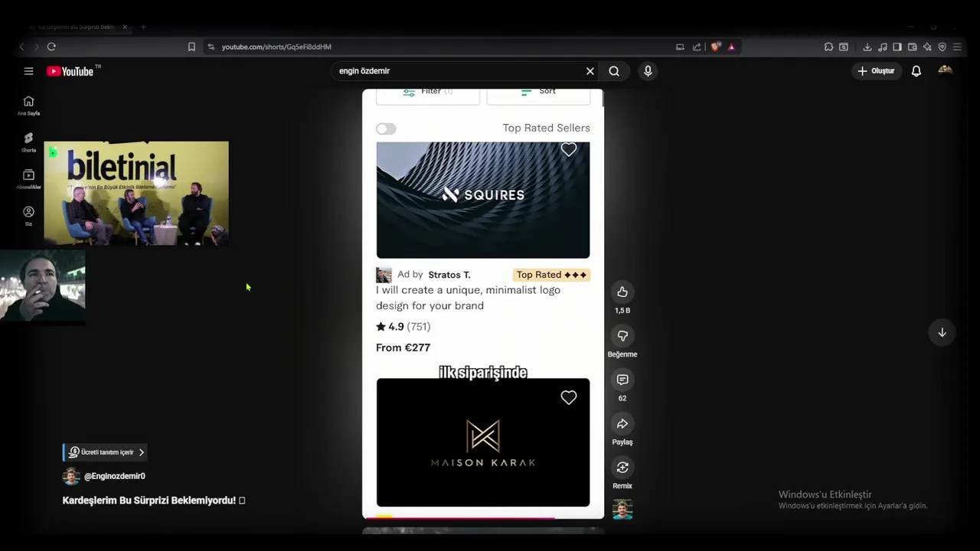The image size is (980, 551).
Task: Click the 4.9 (751) rating text
Action: tap(403, 327)
